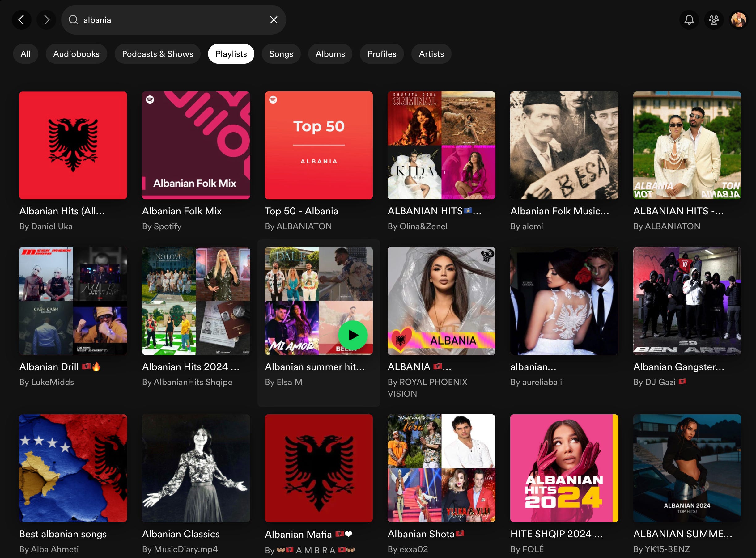Screen dimensions: 756x558
Task: Switch to the Artists filter
Action: click(431, 54)
